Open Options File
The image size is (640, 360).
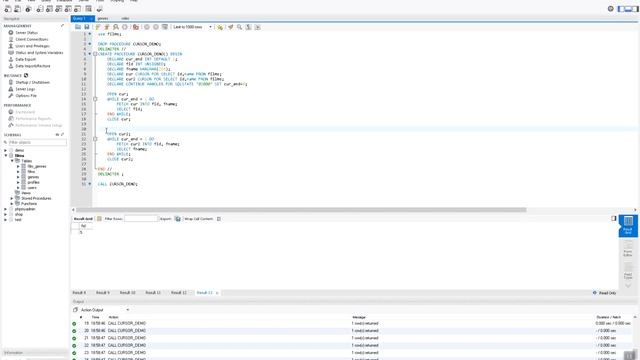26,96
